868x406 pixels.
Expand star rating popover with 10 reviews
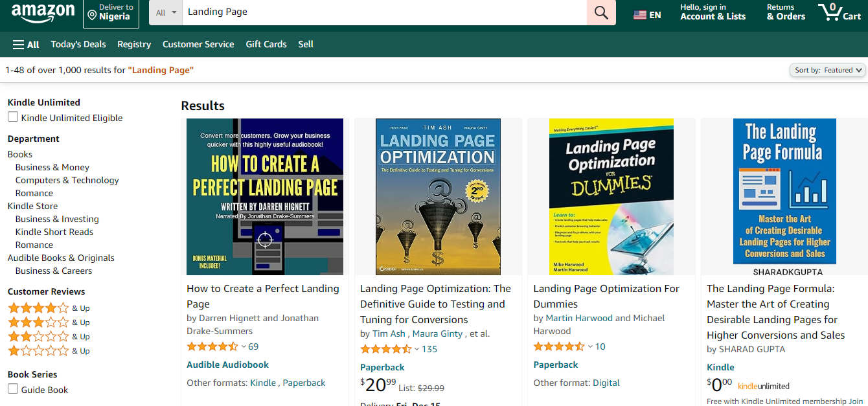[x=563, y=346]
